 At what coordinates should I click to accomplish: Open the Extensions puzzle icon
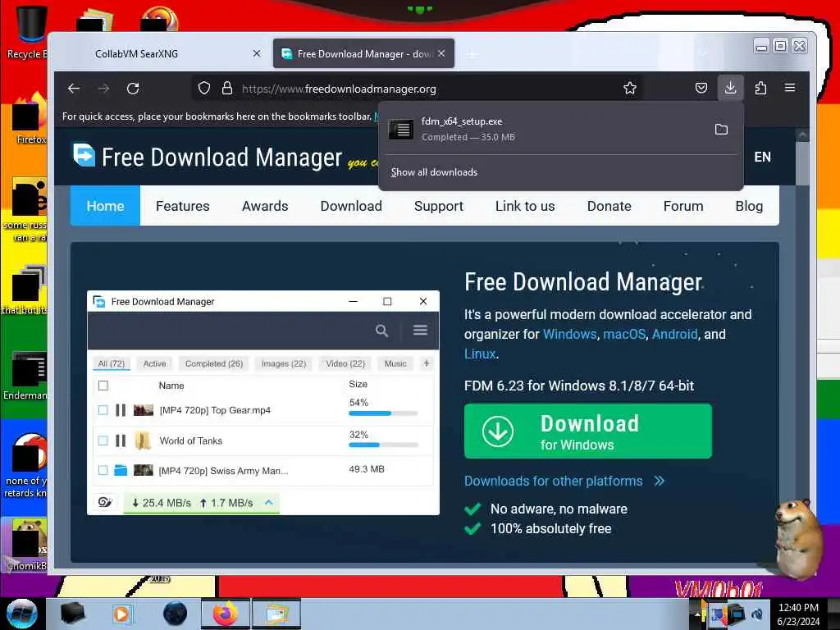[760, 88]
